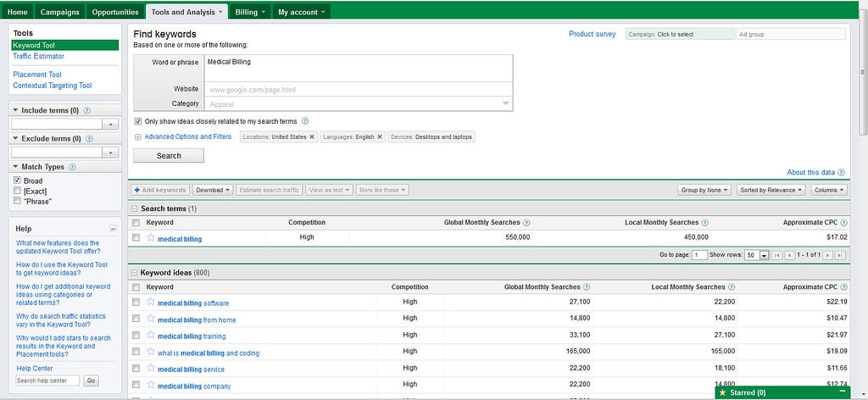Open the Traffic Estimator link
Image resolution: width=868 pixels, height=400 pixels.
[39, 56]
